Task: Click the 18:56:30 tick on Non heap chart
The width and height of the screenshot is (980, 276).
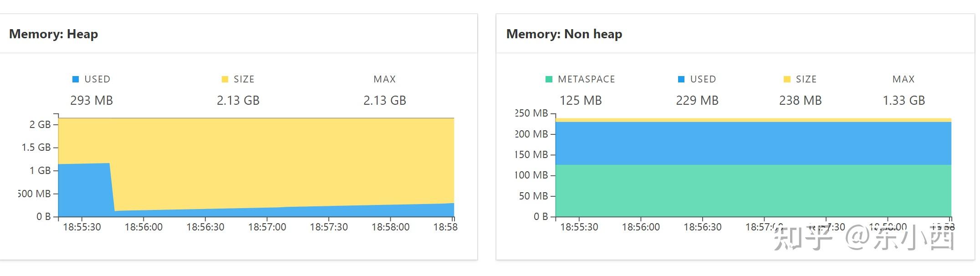Action: (703, 227)
